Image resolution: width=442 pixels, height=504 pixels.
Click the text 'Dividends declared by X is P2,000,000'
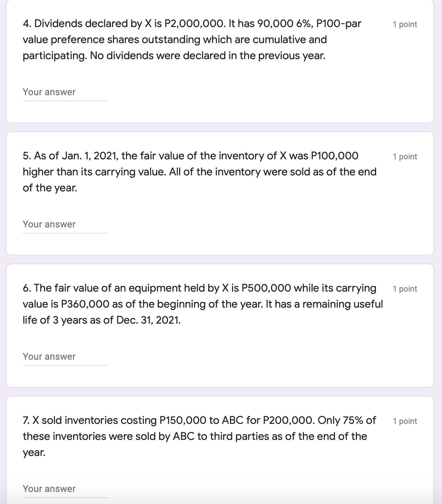(134, 24)
